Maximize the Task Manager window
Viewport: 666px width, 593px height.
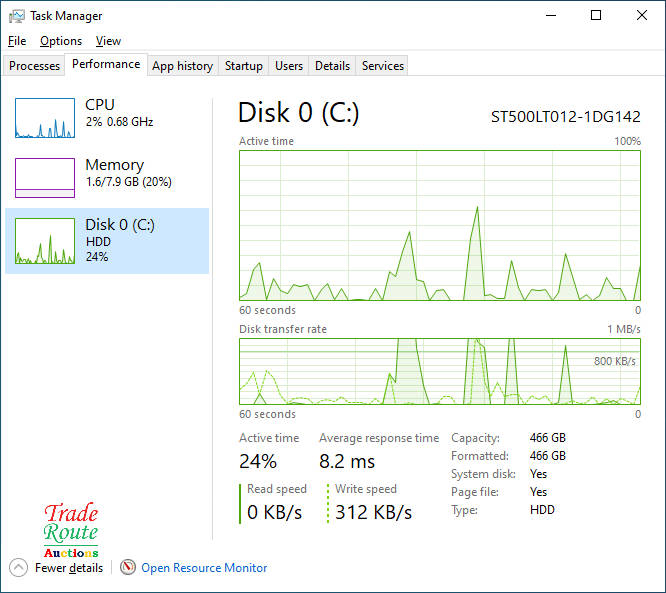tap(596, 16)
